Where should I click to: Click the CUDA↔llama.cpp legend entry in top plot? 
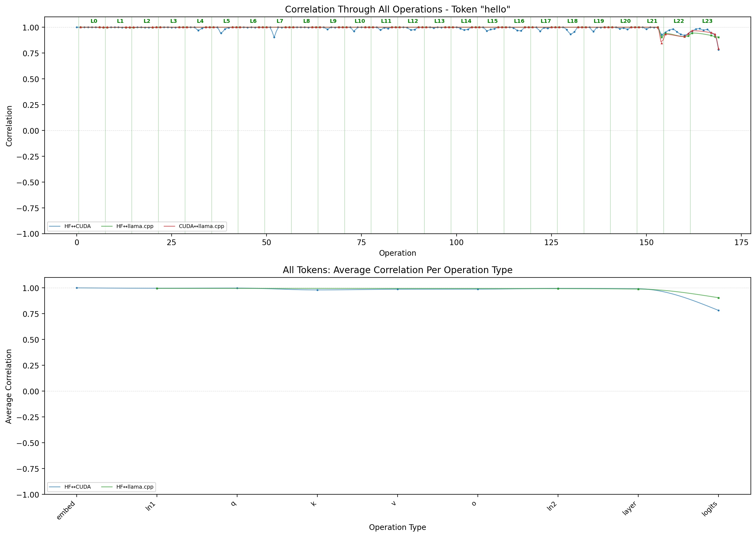click(x=201, y=226)
